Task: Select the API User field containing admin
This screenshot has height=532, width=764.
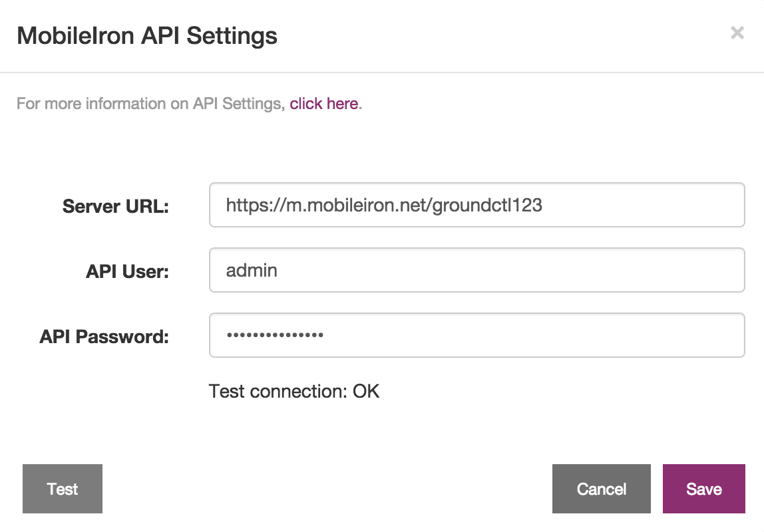Action: (477, 270)
